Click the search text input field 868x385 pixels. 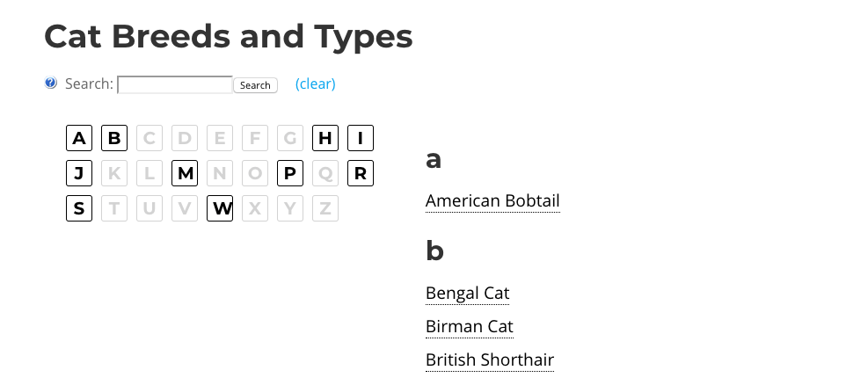174,84
